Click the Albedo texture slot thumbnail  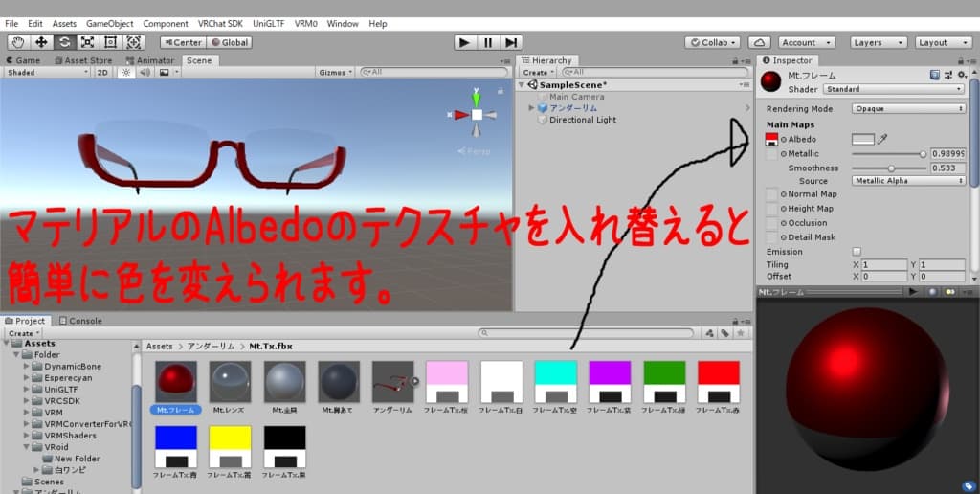click(x=772, y=140)
